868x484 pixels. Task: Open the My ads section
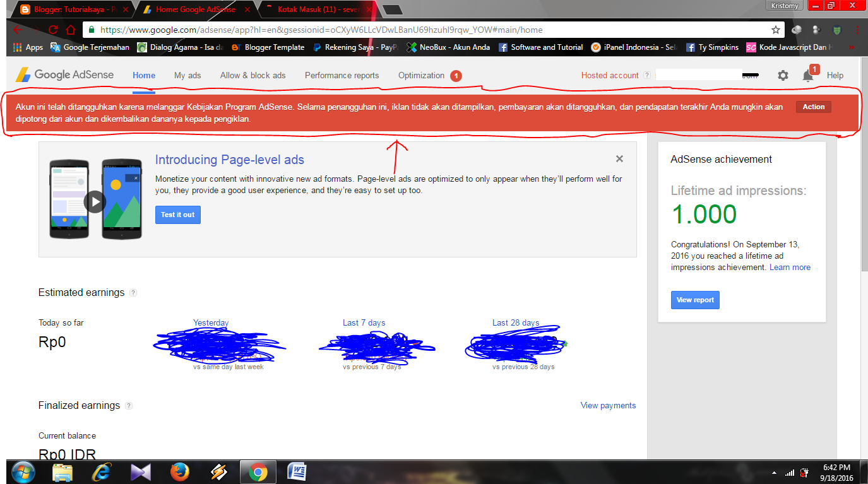point(187,76)
